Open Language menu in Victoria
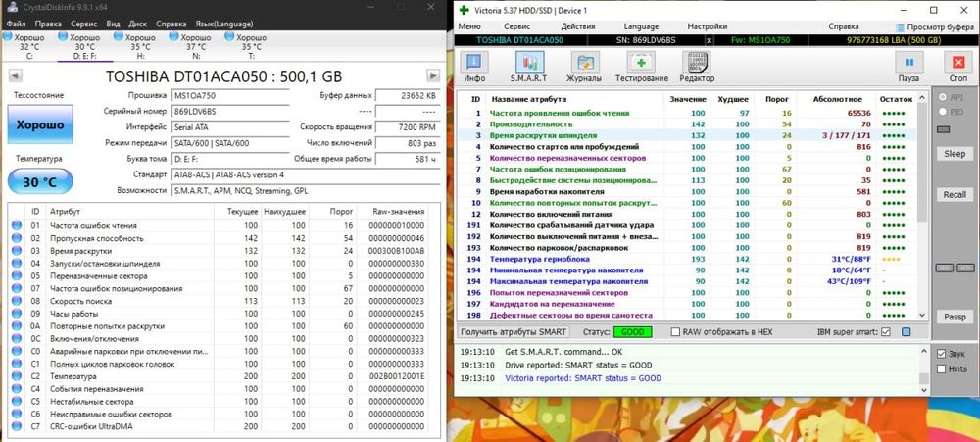 coord(641,26)
